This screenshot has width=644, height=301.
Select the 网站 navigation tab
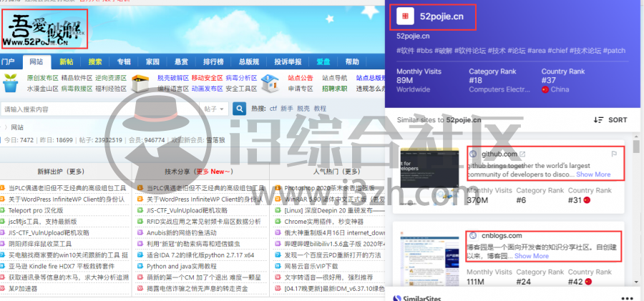click(36, 62)
